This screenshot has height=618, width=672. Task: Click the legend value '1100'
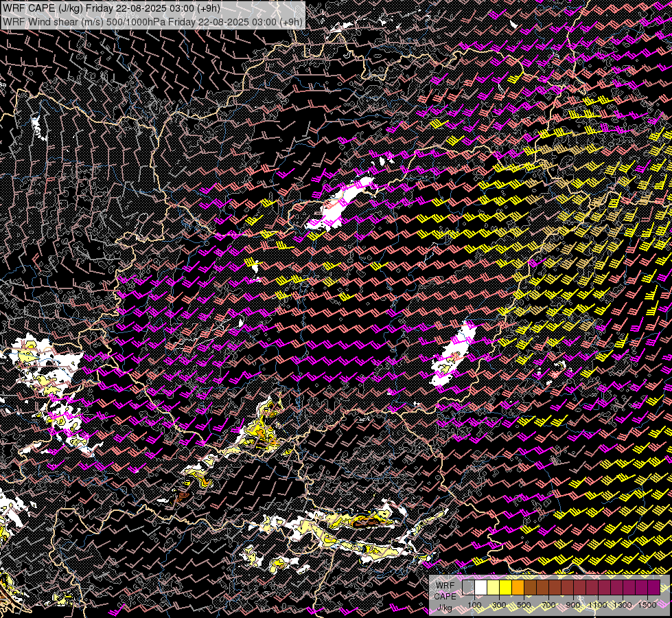click(598, 605)
